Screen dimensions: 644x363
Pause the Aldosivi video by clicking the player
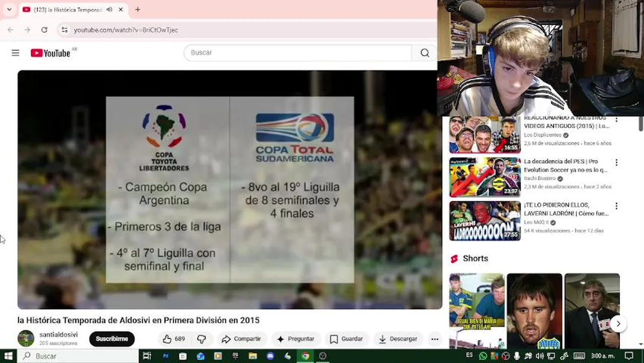pos(230,190)
